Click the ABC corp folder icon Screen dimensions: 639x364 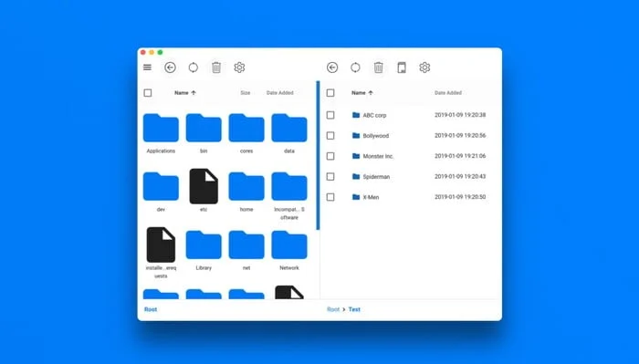356,115
